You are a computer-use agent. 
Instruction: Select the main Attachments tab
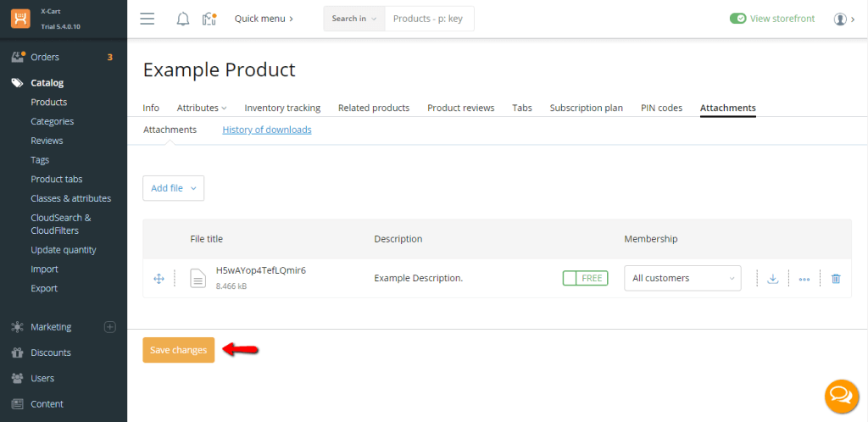point(728,108)
